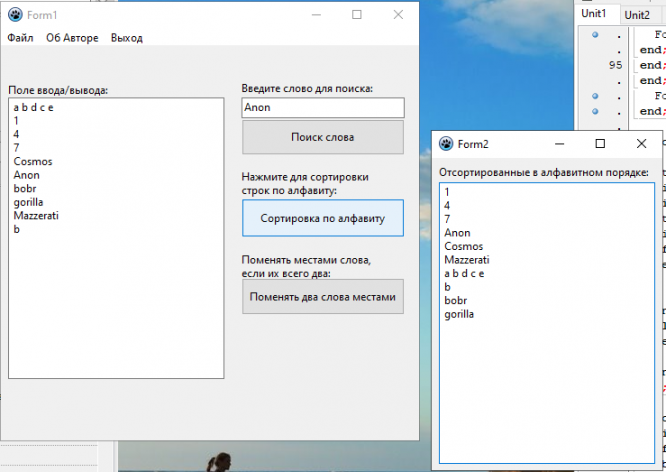Click the gorilla line in Form2 sorted list
The height and width of the screenshot is (472, 666).
[459, 314]
